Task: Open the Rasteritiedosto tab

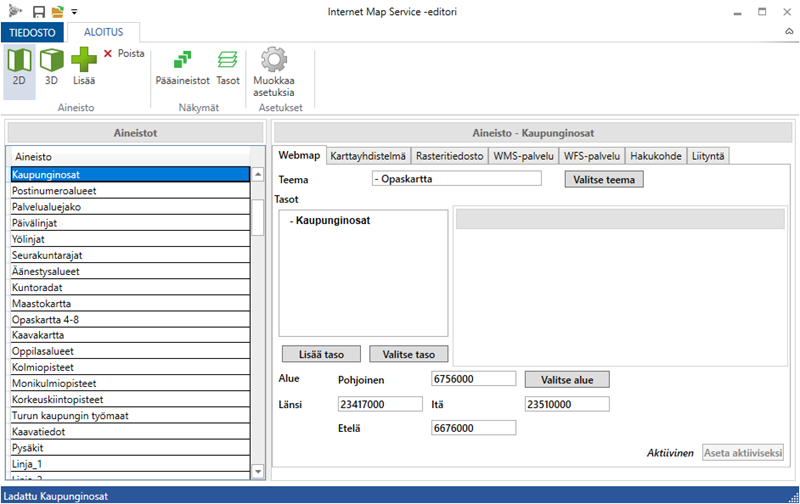Action: click(449, 156)
